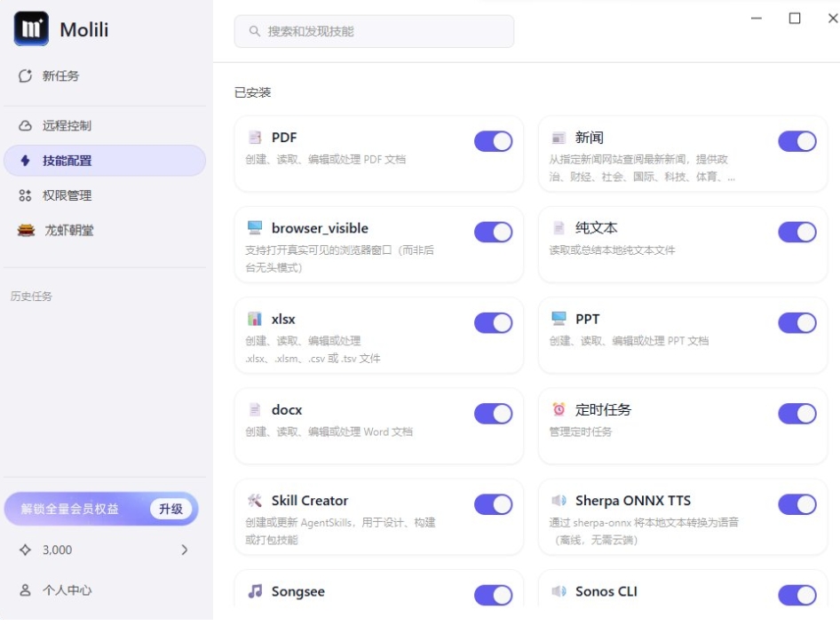Open 权限管理 page
Image resolution: width=840 pixels, height=633 pixels.
click(x=105, y=195)
